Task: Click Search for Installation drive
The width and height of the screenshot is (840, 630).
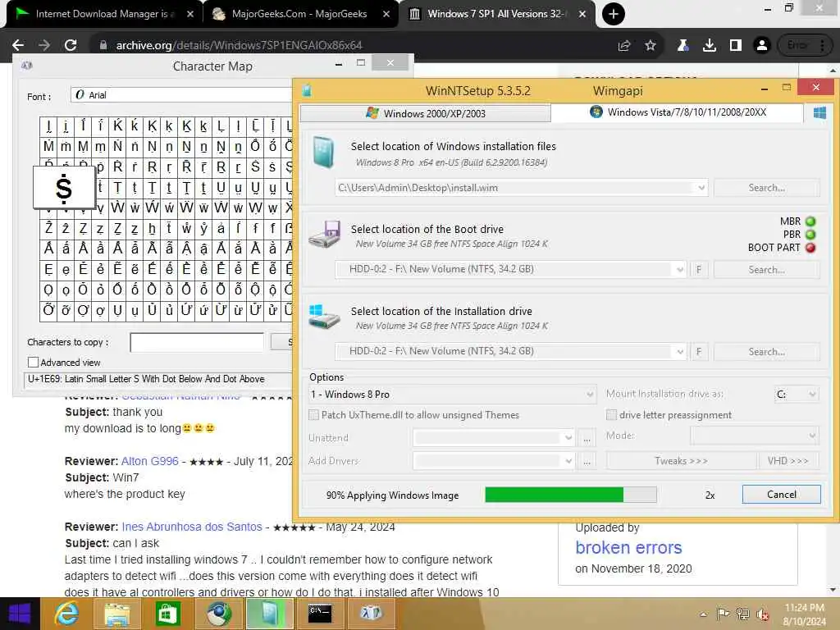Action: (x=767, y=352)
